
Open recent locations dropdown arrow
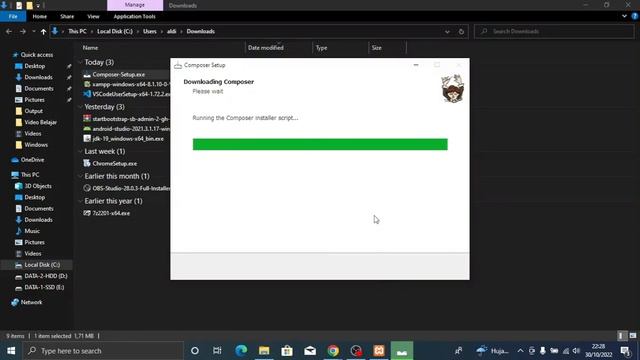tap(33, 31)
